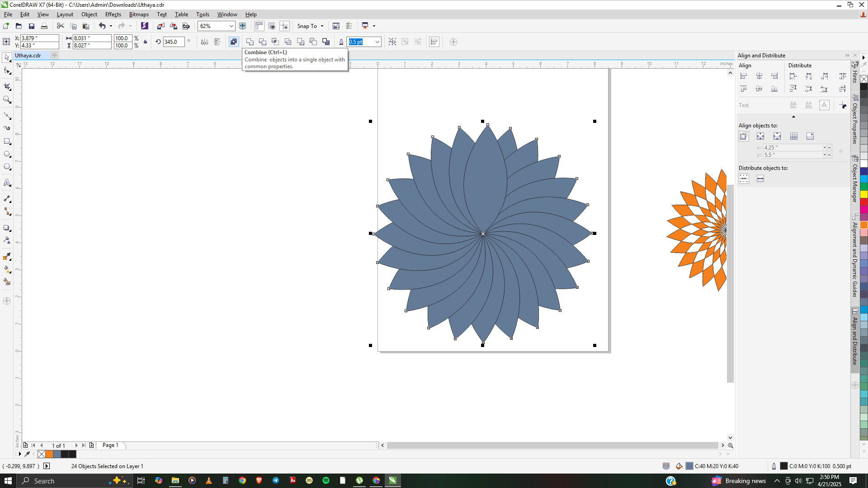Click the Trim shaping icon

[263, 42]
